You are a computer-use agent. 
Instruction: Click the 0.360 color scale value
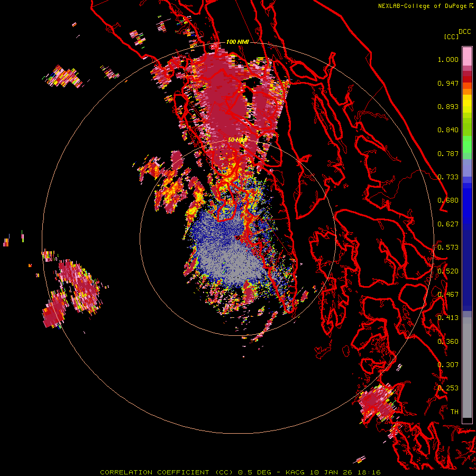click(x=448, y=342)
